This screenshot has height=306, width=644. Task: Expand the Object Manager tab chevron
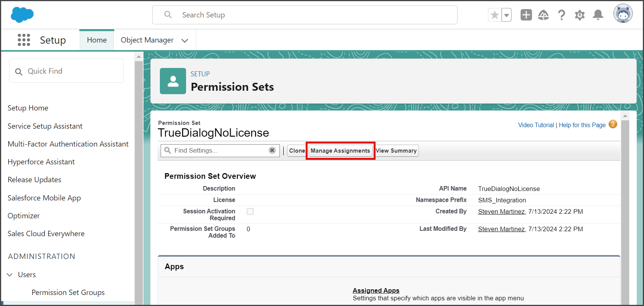[185, 41]
